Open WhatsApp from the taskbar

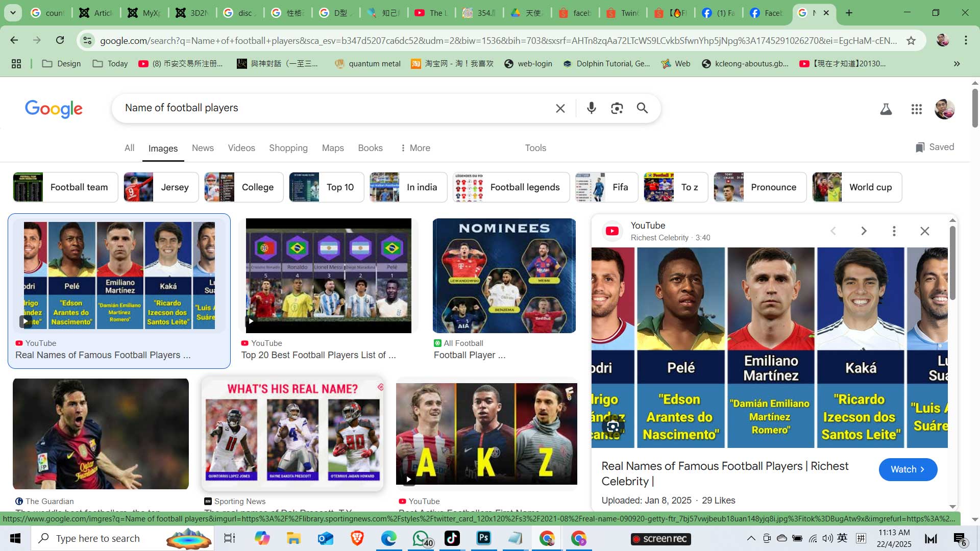pos(422,538)
